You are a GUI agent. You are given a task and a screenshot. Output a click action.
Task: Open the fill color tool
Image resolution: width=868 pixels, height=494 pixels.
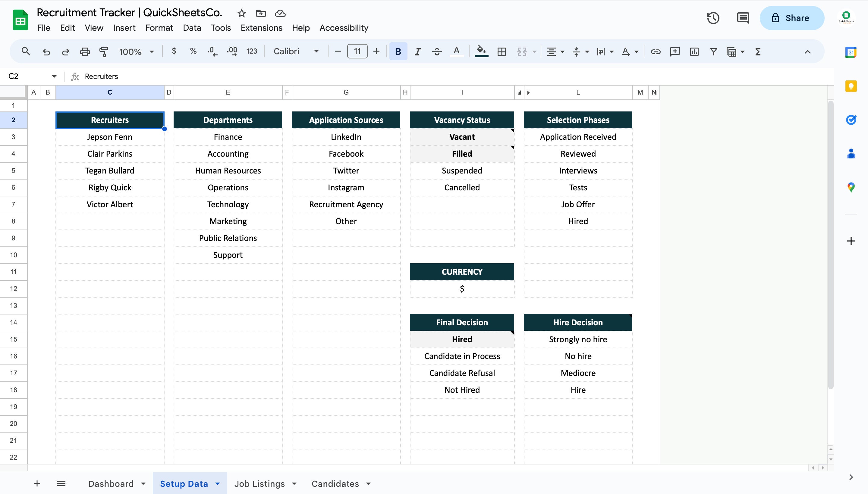pyautogui.click(x=482, y=51)
